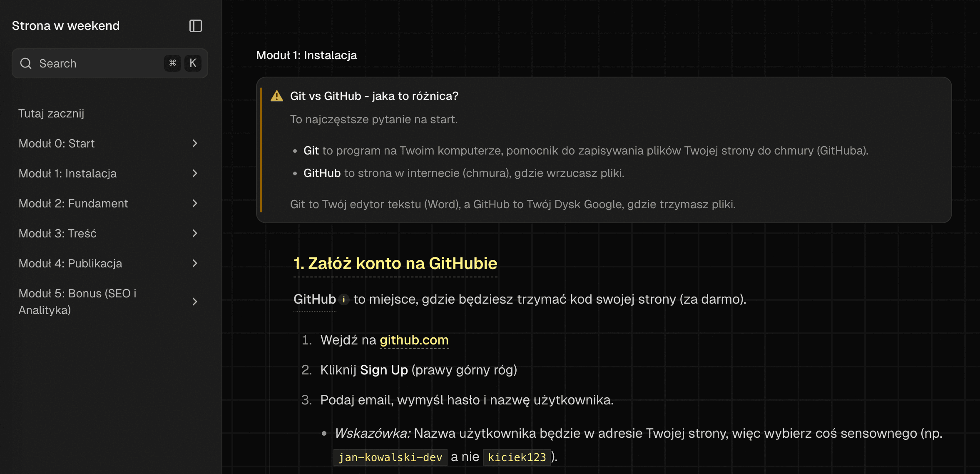Collapse the sidebar using the panel icon
Screen dimensions: 980x474
(x=195, y=25)
